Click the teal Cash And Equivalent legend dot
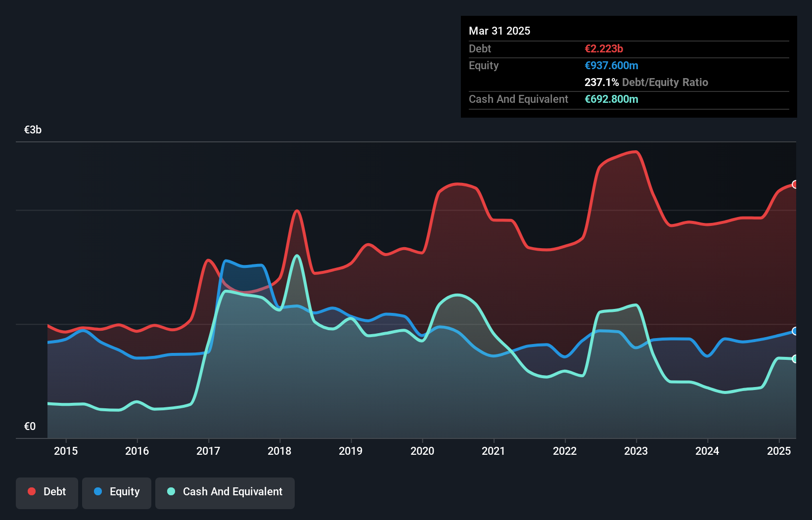Screen dimensions: 812x520 [171, 491]
